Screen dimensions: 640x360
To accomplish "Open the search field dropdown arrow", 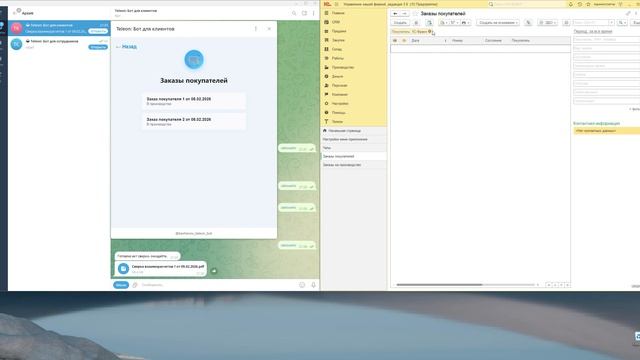I will (x=611, y=23).
